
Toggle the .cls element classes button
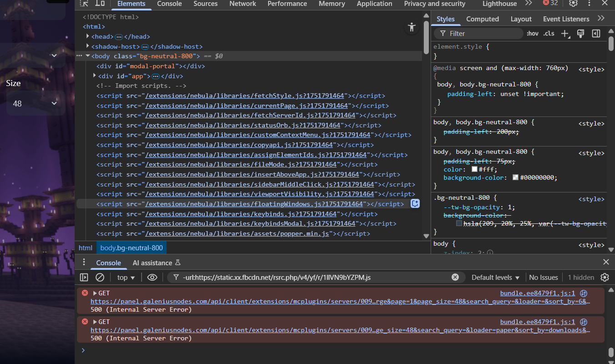549,34
